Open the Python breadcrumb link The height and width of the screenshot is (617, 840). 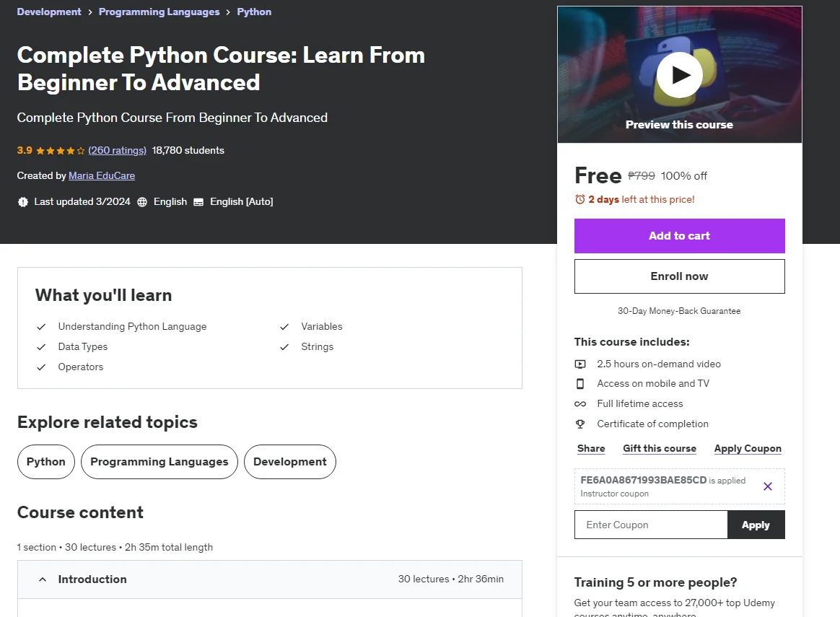(x=254, y=12)
